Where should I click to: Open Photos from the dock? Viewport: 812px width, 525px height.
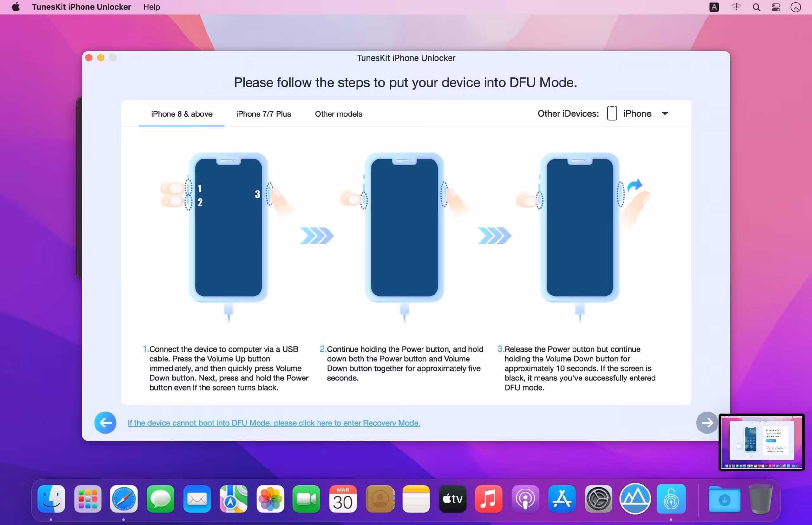point(270,499)
